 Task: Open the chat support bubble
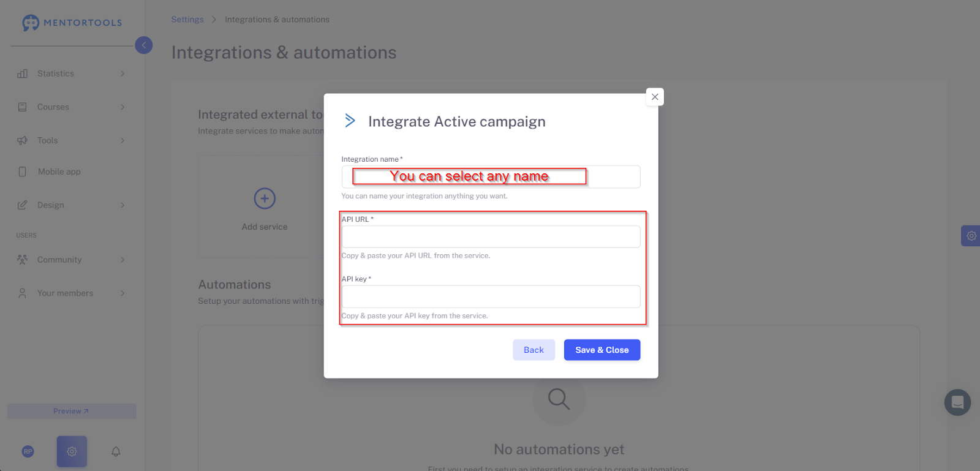tap(957, 402)
